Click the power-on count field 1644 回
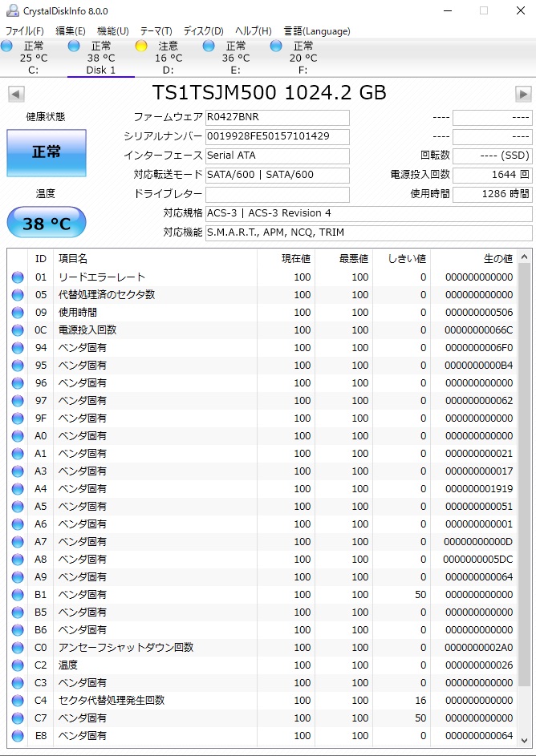Screen dimensions: 536x756 pyautogui.click(x=493, y=175)
